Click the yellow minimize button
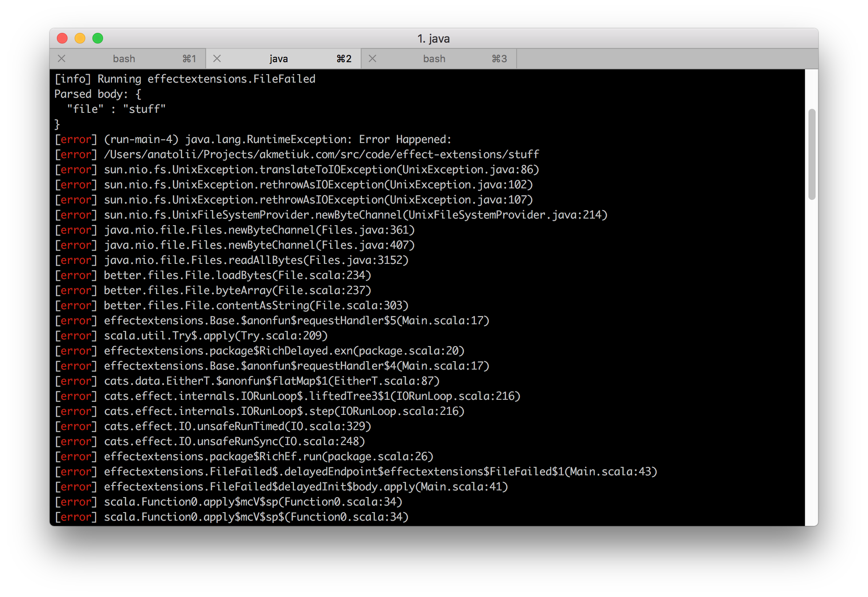This screenshot has width=868, height=597. 80,38
